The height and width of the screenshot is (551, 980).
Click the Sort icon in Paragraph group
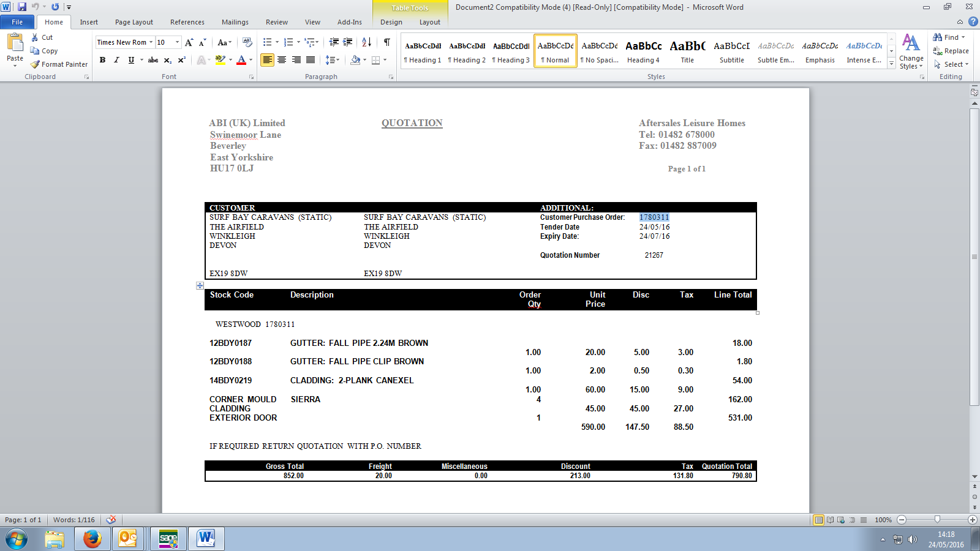(x=366, y=42)
